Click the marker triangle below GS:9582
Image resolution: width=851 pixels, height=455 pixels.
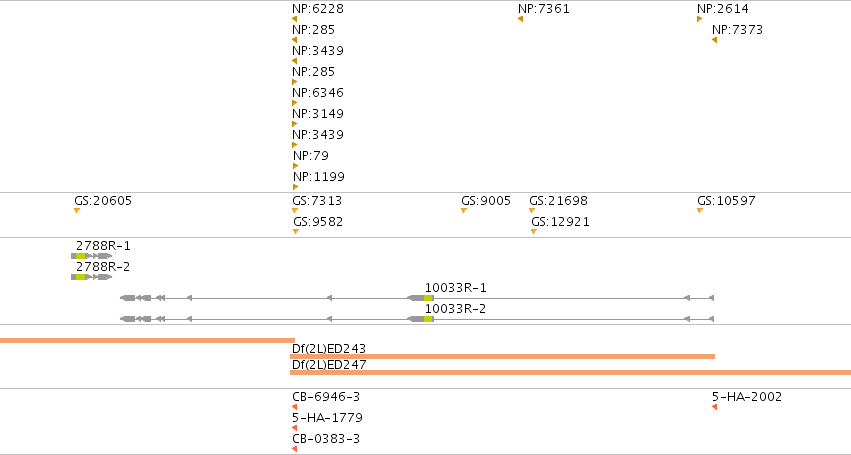point(296,232)
